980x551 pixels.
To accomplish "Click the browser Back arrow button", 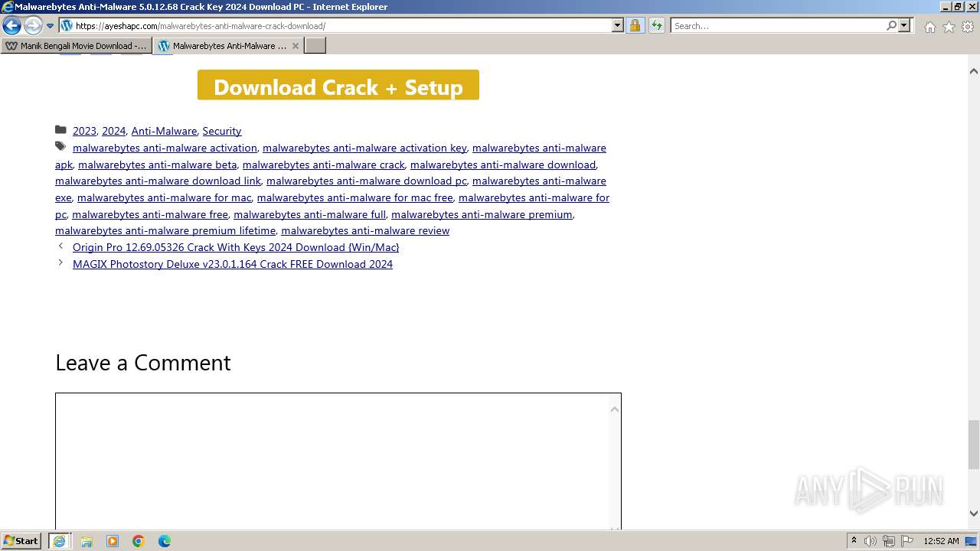I will [11, 26].
